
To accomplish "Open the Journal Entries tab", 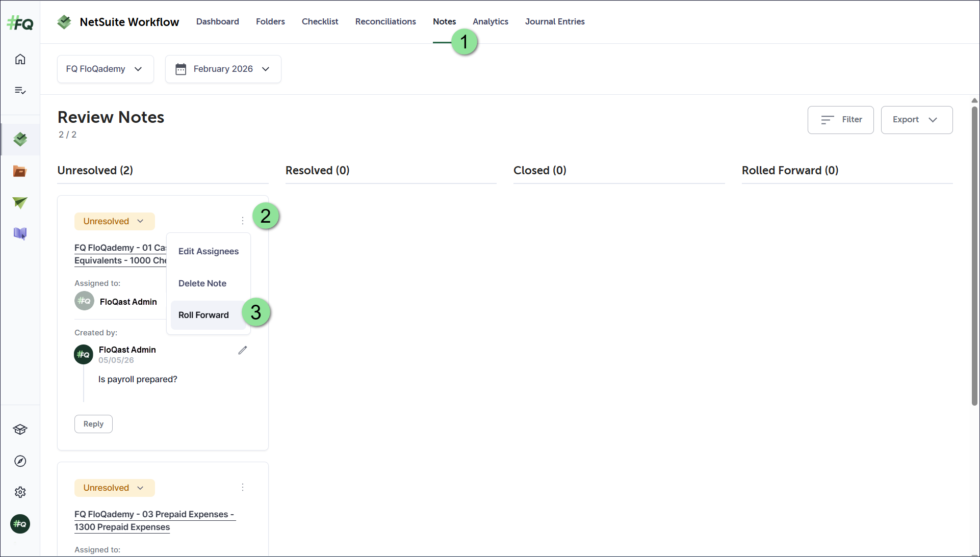I will tap(555, 21).
